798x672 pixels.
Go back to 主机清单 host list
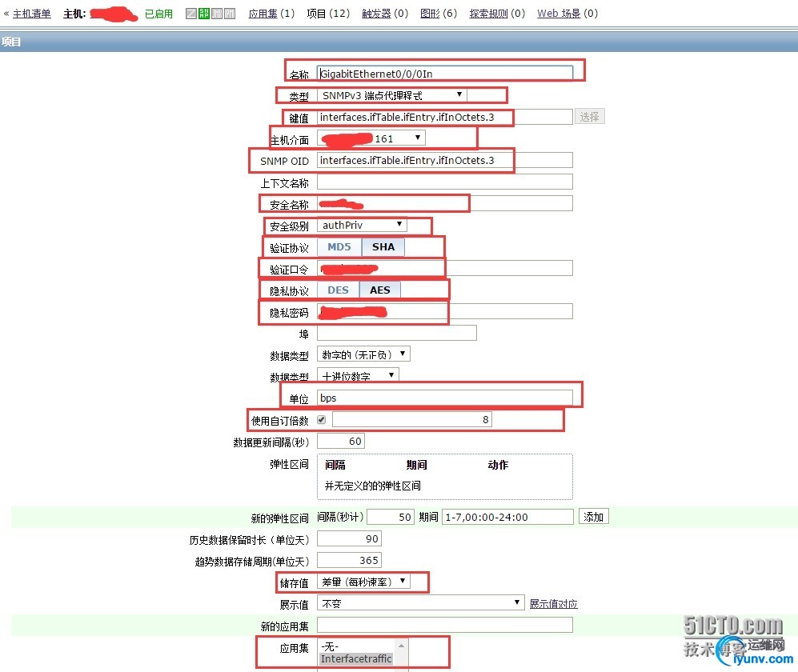pos(31,14)
